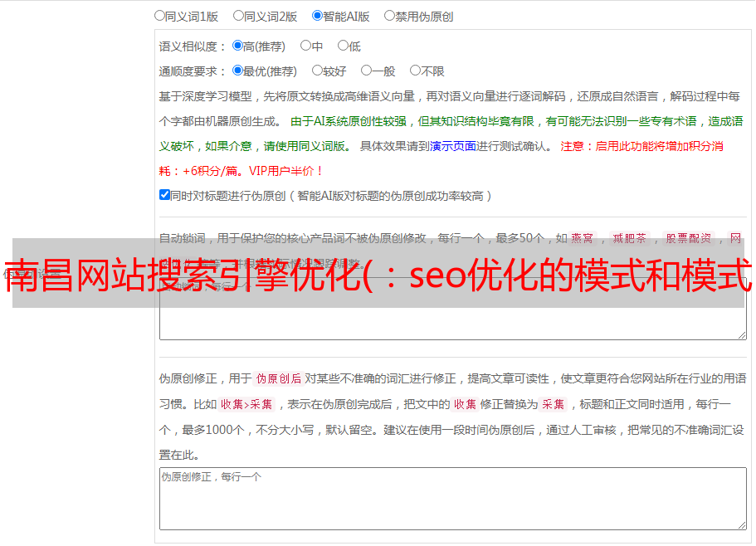Click the 收集>采集 example tag
This screenshot has width=756, height=546.
pyautogui.click(x=246, y=404)
